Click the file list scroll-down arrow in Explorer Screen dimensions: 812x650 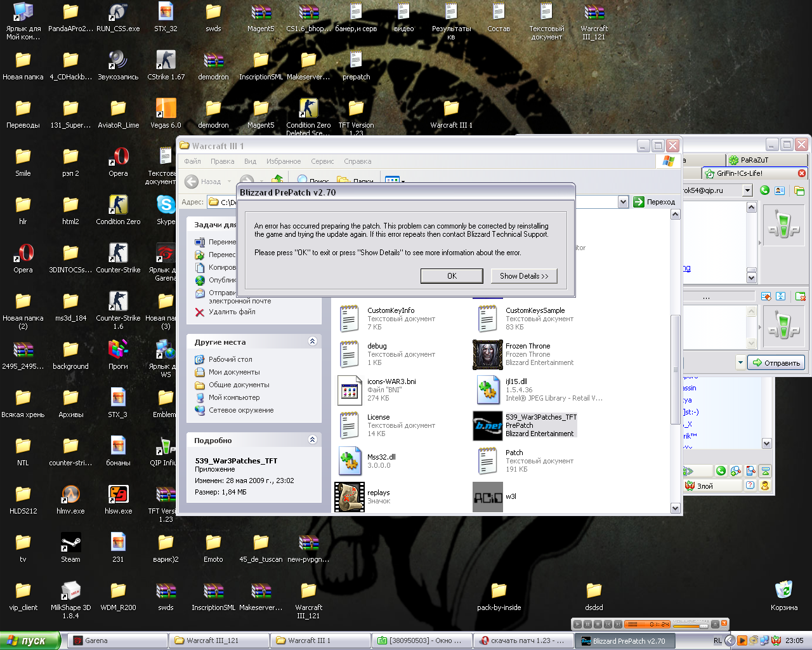click(675, 508)
